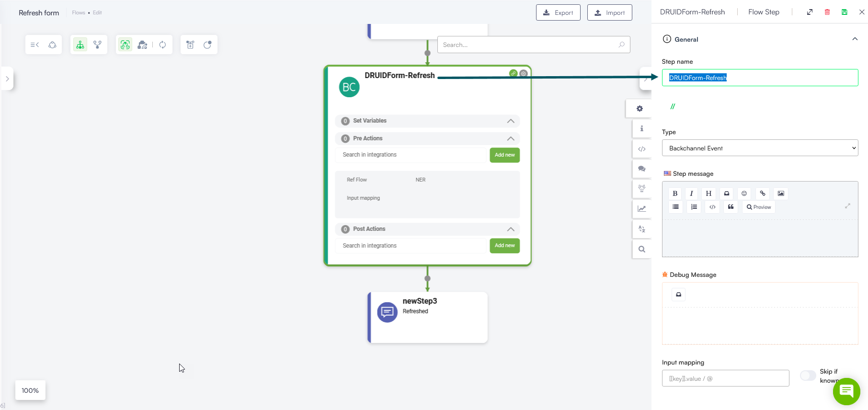Screen dimensions: 868x410
Task: Click the analytics chart icon in sidebar
Action: pyautogui.click(x=641, y=208)
